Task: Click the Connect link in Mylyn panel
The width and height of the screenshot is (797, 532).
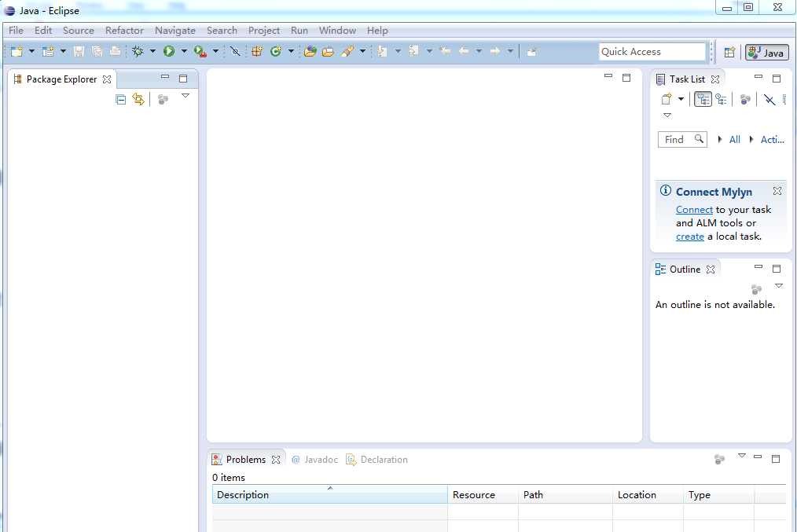Action: point(694,210)
